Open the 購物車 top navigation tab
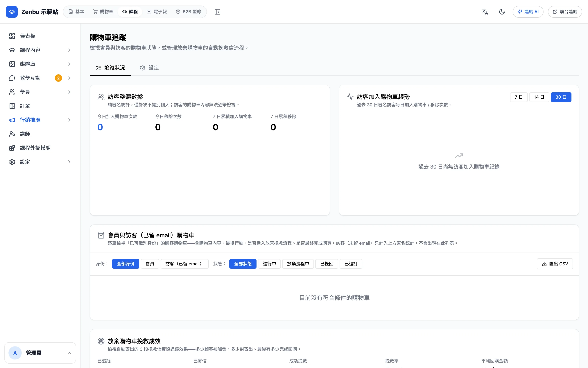This screenshot has height=368, width=588. [x=103, y=12]
